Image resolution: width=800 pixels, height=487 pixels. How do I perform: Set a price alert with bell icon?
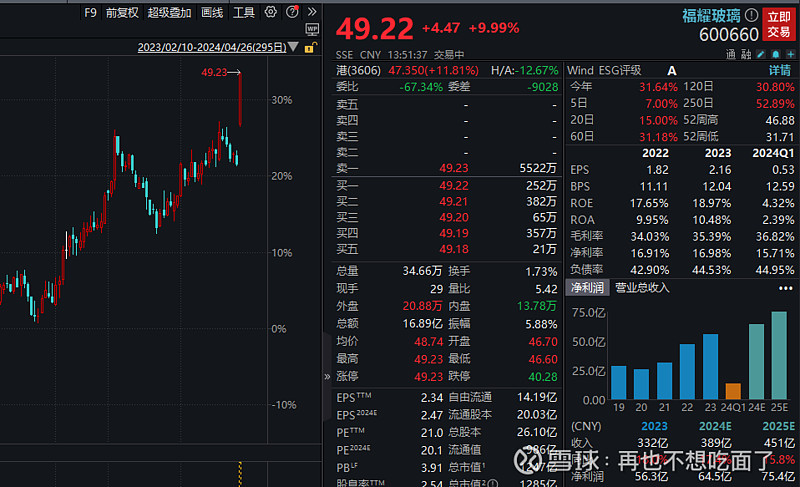click(776, 54)
